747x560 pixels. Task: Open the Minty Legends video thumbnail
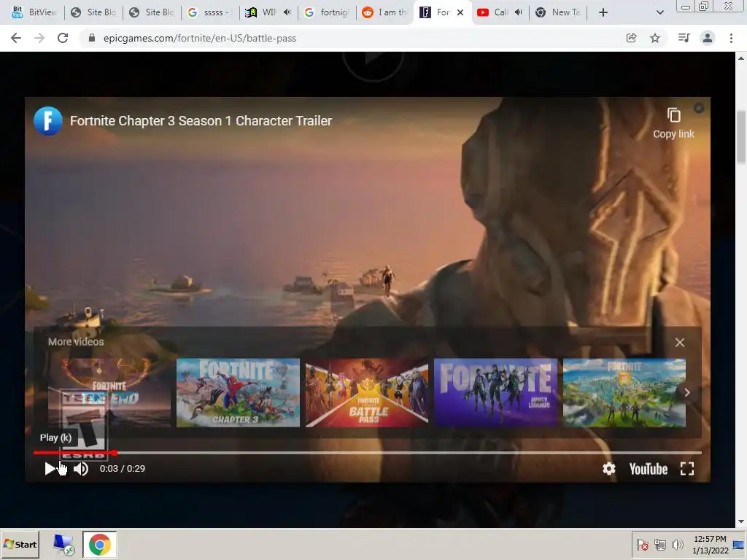[x=496, y=392]
